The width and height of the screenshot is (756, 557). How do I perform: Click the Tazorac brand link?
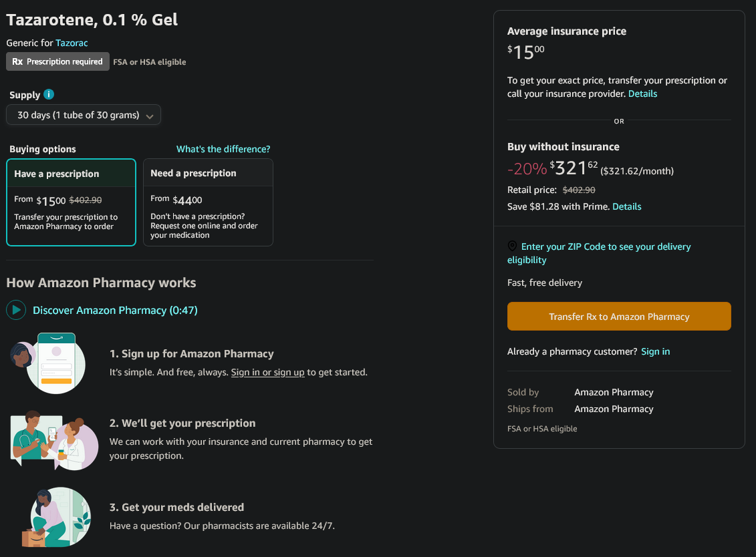click(x=72, y=43)
